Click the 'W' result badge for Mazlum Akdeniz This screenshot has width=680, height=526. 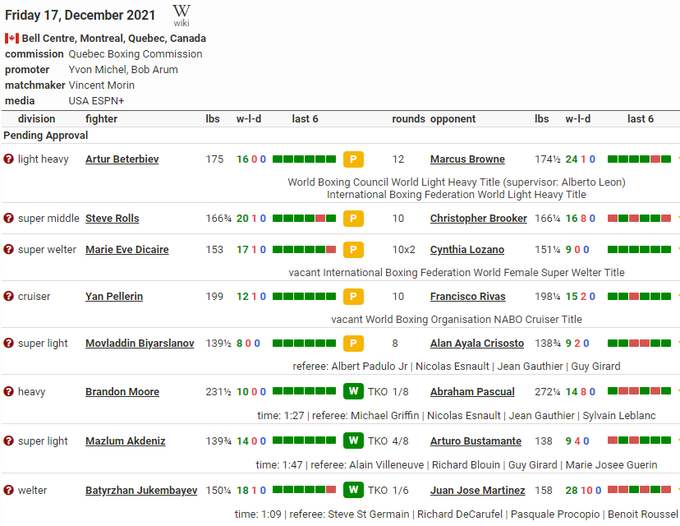pos(353,441)
